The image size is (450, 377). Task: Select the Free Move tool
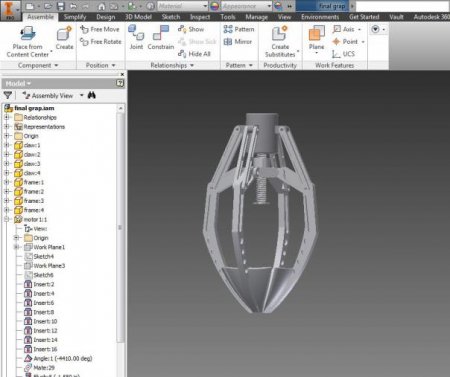(100, 29)
